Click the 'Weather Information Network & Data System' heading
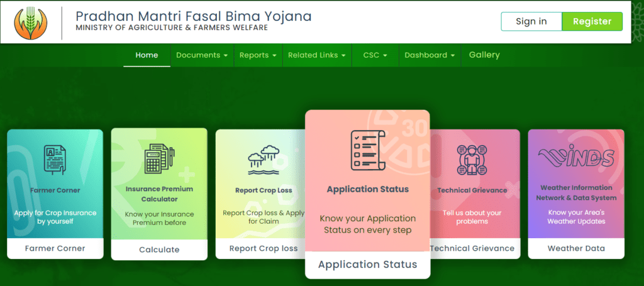This screenshot has height=286, width=644. click(x=576, y=192)
